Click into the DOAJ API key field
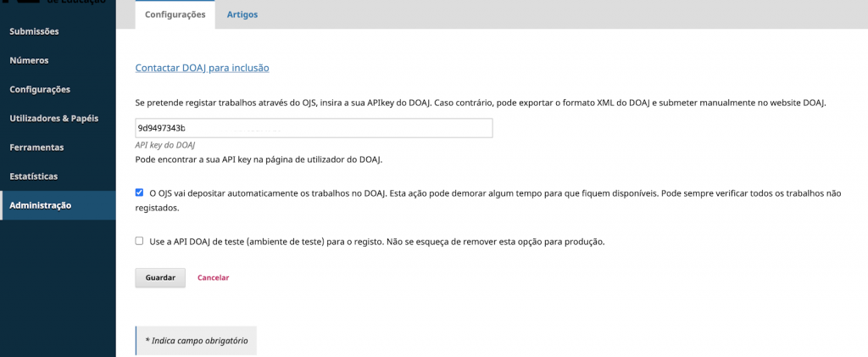 point(314,128)
